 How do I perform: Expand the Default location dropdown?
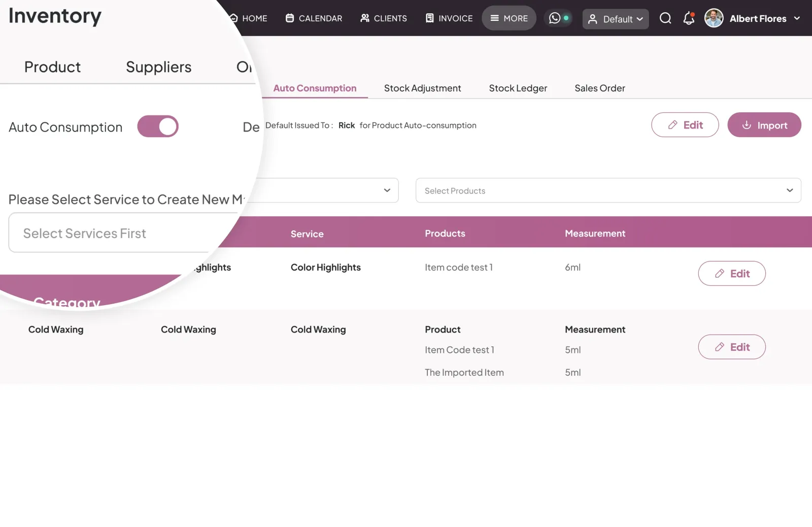pos(616,19)
